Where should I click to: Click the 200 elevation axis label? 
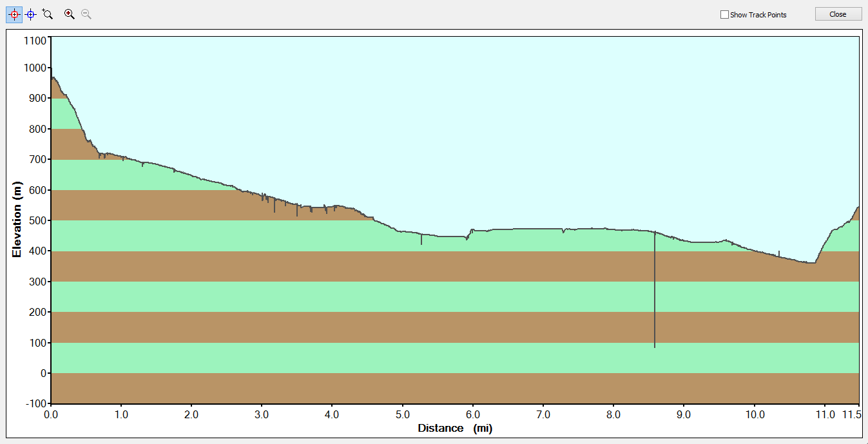tap(37, 312)
